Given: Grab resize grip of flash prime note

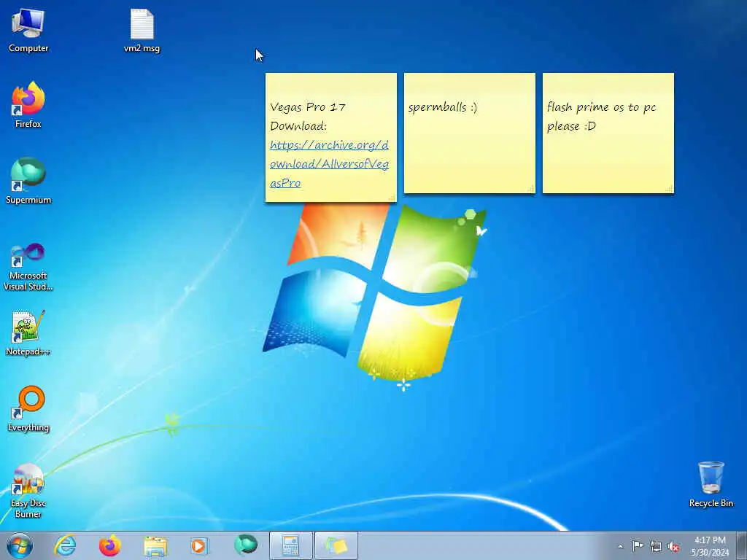Looking at the screenshot, I should 670,189.
